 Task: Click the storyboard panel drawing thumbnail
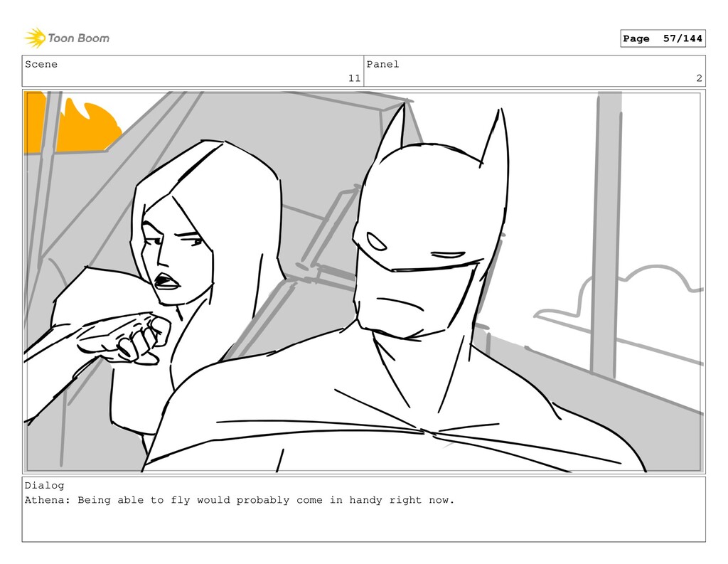[x=363, y=282]
